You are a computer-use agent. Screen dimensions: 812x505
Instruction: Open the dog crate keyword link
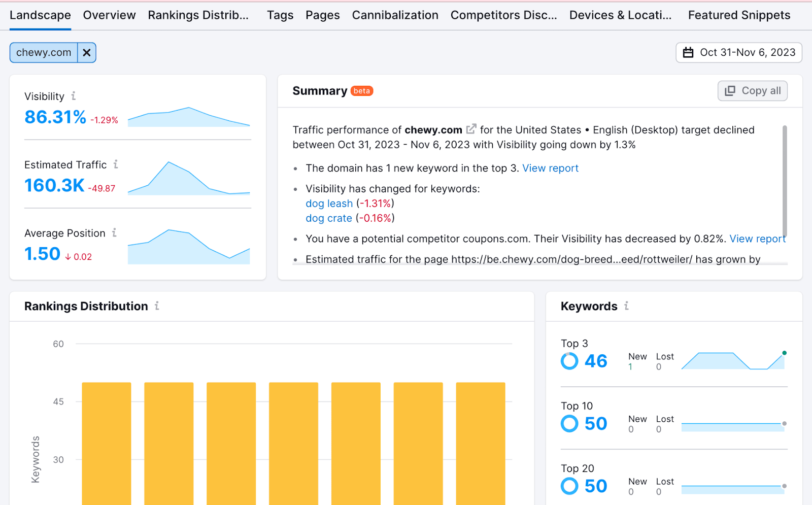(x=328, y=218)
